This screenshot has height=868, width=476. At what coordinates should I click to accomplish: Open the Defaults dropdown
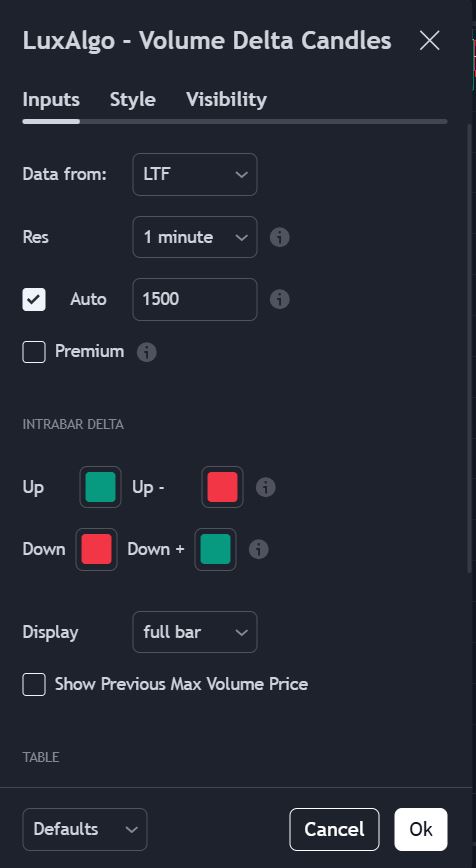pos(85,829)
